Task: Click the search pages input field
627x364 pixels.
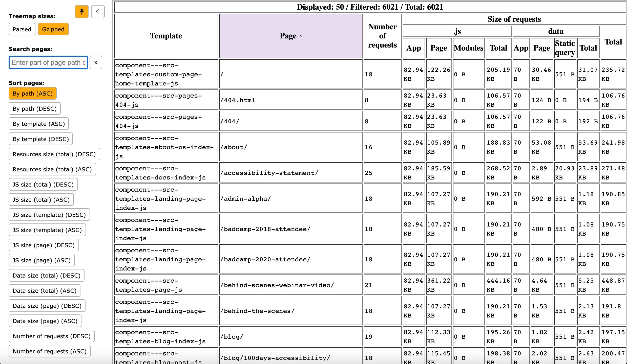Action: (x=49, y=62)
